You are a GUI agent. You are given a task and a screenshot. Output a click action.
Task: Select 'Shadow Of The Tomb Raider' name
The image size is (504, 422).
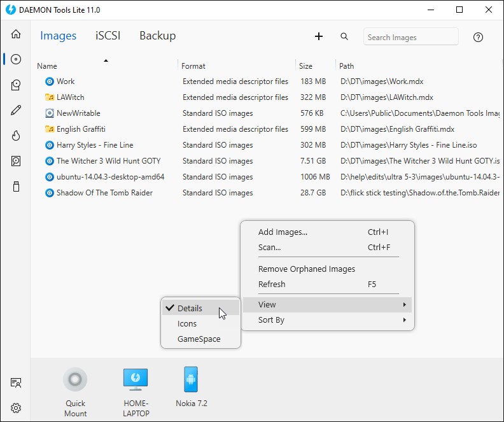(104, 193)
